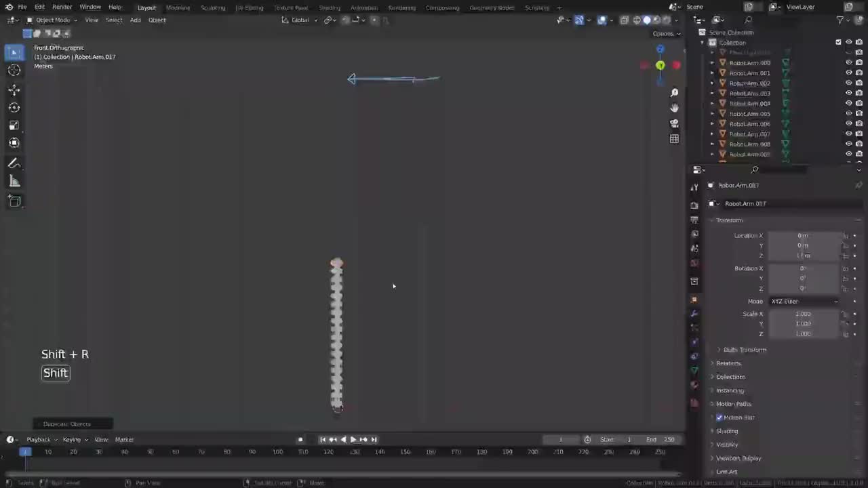Open the timeline Keying menu
Image resolution: width=868 pixels, height=488 pixels.
coord(74,440)
